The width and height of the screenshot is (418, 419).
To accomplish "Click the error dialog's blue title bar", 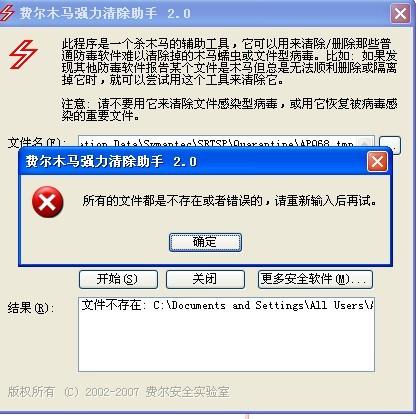I will coord(193,162).
